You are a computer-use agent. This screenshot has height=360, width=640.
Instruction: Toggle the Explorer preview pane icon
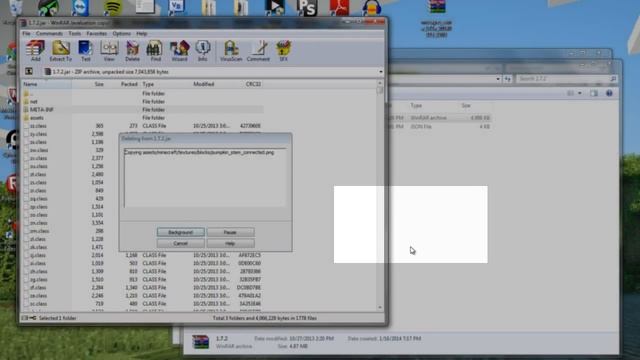coord(594,93)
